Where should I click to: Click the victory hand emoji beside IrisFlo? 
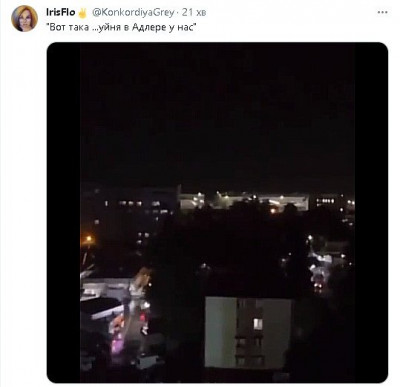[82, 13]
